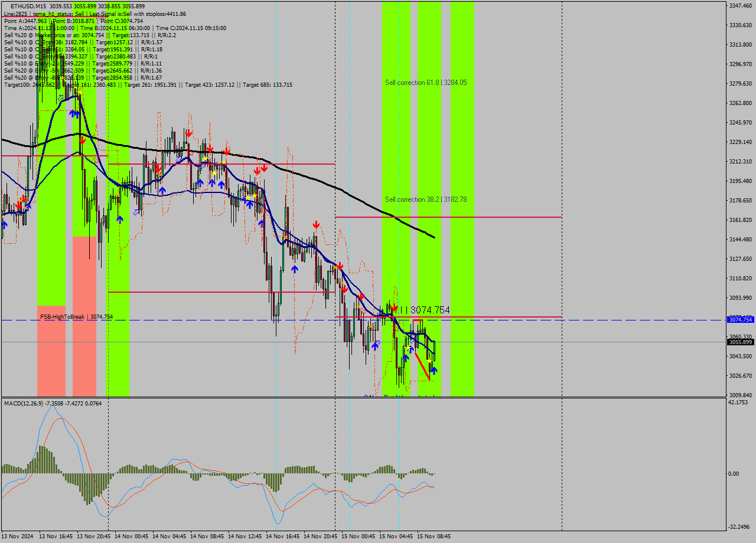Click the '15 Nov 08:45' time axis label
The image size is (756, 543).
click(x=434, y=537)
